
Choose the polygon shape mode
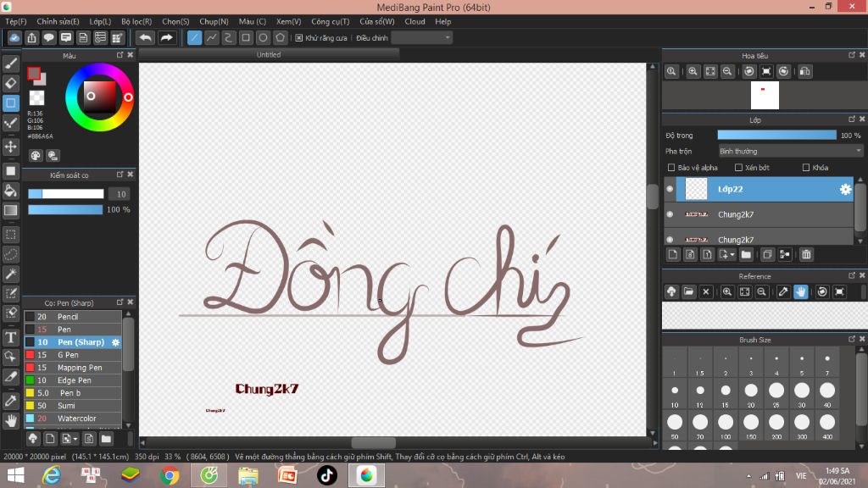pos(280,37)
